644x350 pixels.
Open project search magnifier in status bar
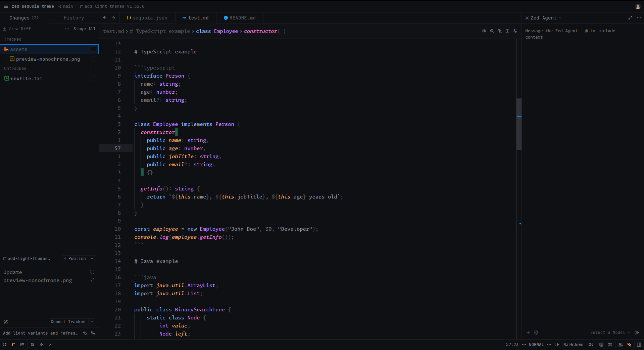pyautogui.click(x=33, y=345)
